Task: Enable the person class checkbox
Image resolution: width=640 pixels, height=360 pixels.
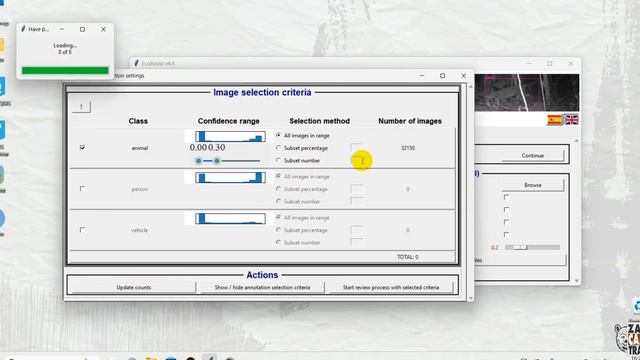Action: pos(82,189)
